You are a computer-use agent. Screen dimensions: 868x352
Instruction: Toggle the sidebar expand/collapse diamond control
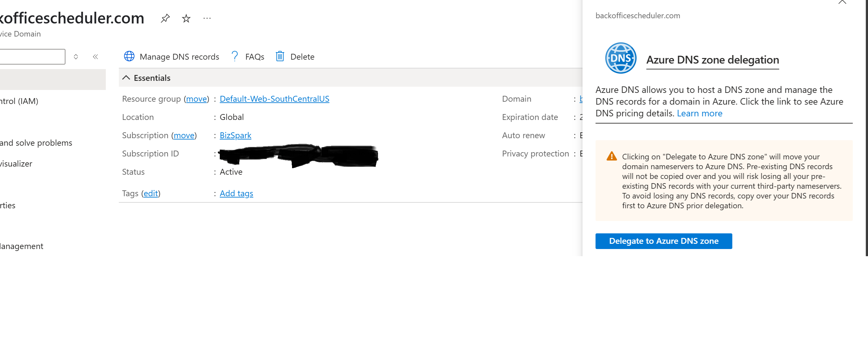tap(76, 57)
